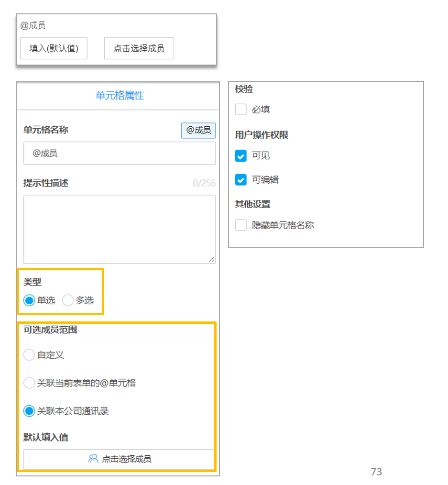Click the 0/256 character counter
Image resolution: width=448 pixels, height=485 pixels.
tap(204, 183)
